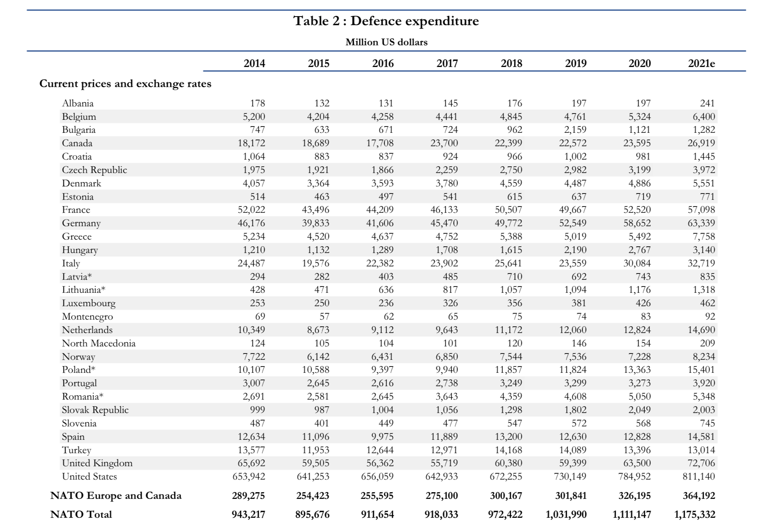Click Canada 2017 value 23,700
Screen dimensions: 764x532
[x=444, y=143]
